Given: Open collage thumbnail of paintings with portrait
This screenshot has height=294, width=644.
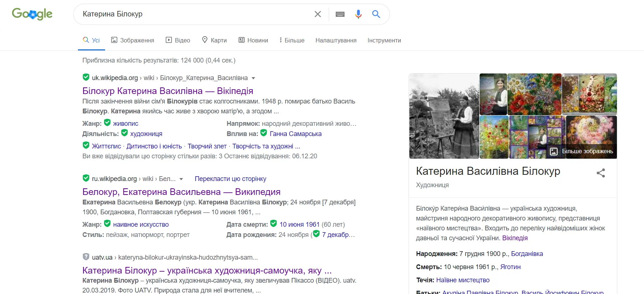Looking at the screenshot, I should (x=537, y=137).
